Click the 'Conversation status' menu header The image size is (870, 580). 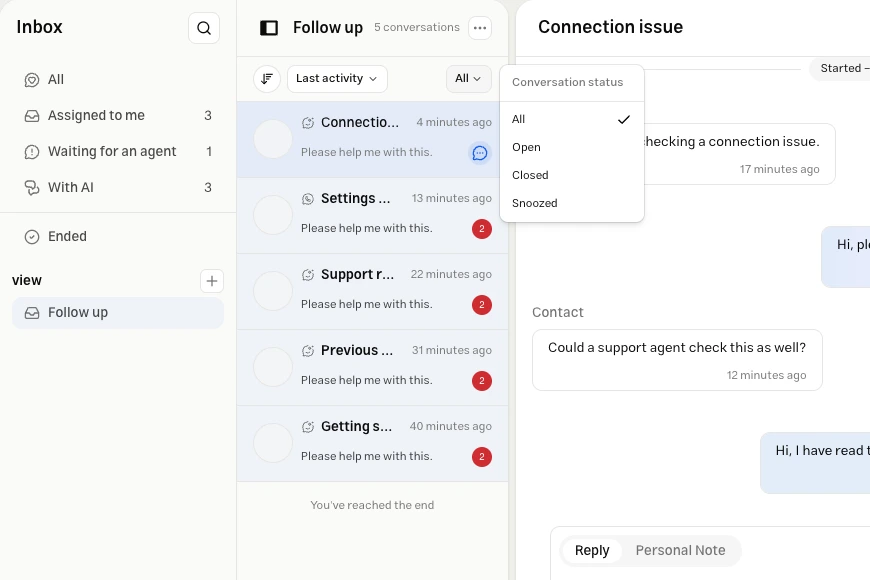click(x=568, y=83)
